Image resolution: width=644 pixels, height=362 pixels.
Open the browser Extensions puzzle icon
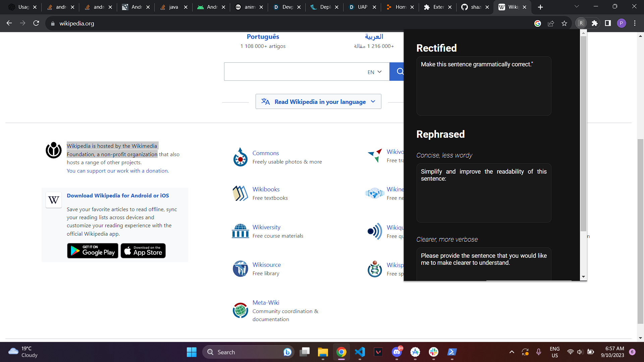point(595,23)
